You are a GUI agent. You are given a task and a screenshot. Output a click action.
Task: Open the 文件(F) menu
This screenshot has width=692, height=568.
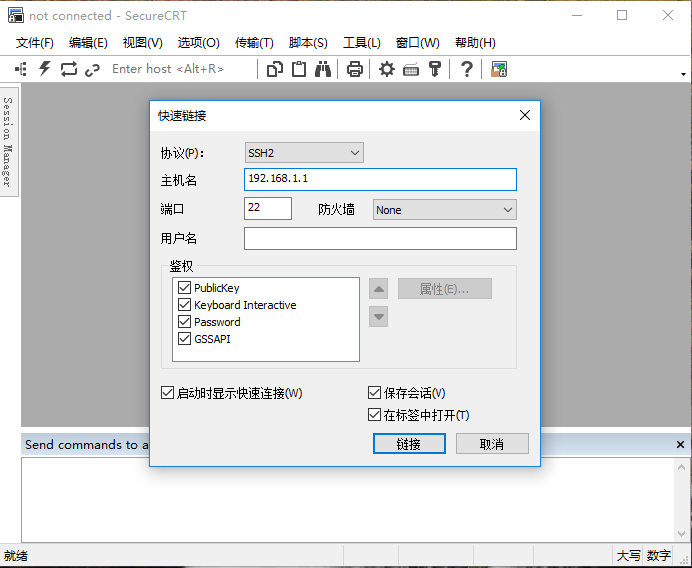coord(35,43)
